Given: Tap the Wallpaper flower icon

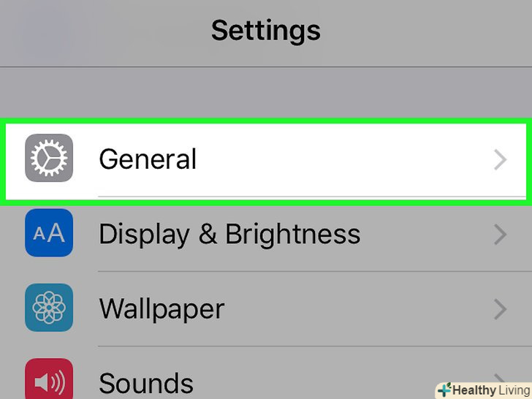Looking at the screenshot, I should click(49, 308).
